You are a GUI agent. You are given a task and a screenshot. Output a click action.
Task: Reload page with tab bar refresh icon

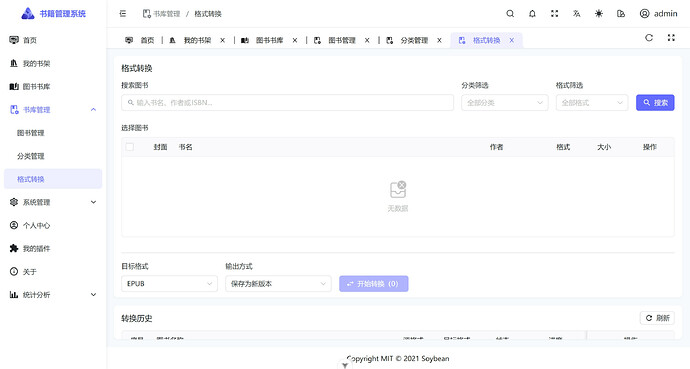click(x=649, y=38)
